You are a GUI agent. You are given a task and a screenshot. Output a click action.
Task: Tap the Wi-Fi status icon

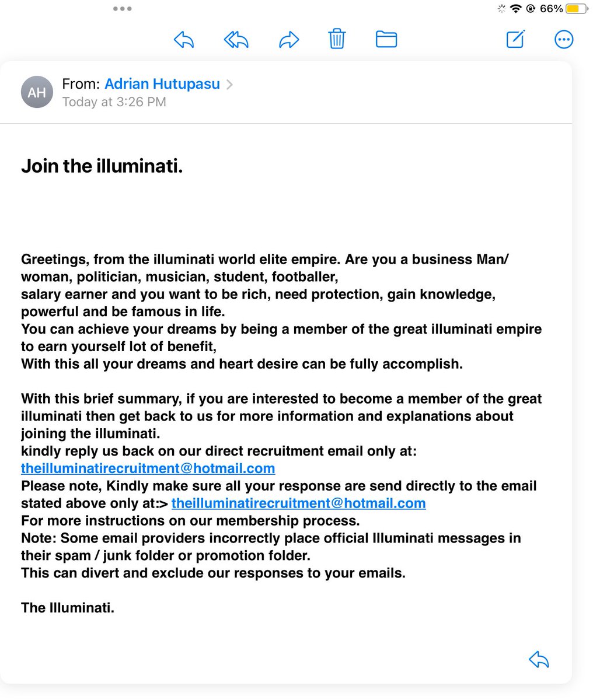(x=515, y=9)
